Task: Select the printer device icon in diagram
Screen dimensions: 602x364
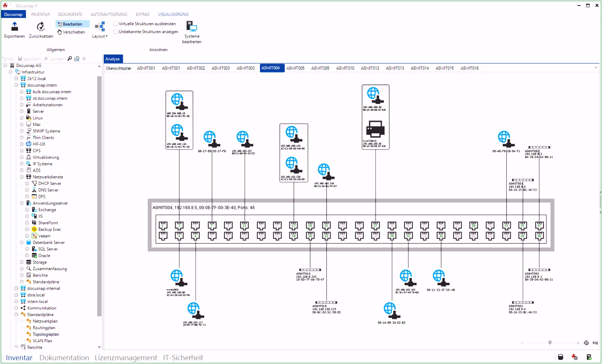Action: 375,129
